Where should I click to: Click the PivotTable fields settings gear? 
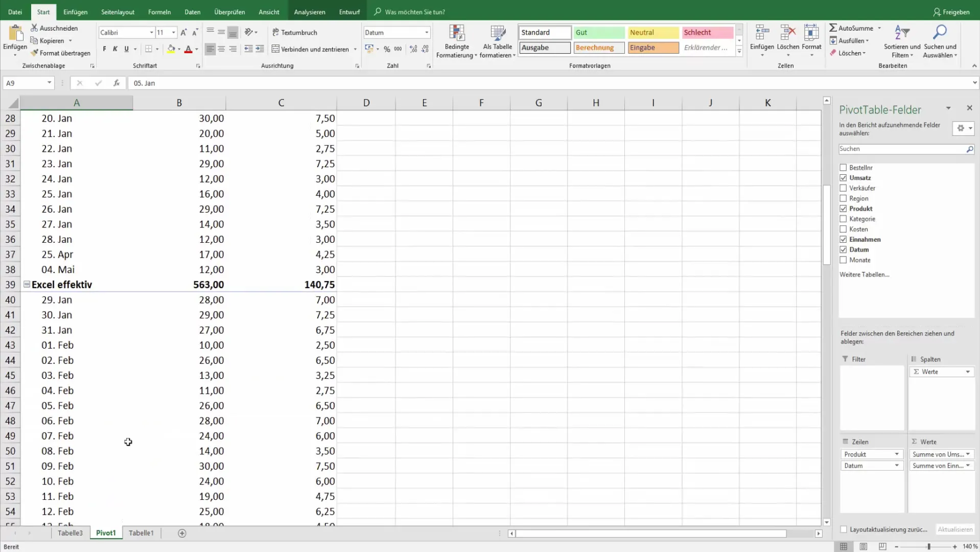click(x=961, y=128)
